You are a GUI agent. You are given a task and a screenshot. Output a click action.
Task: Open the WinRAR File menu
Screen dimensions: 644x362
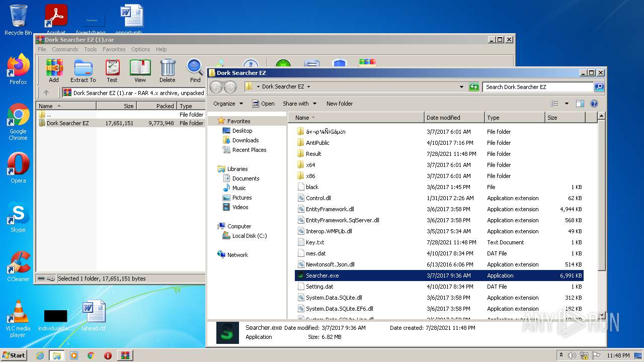click(42, 49)
